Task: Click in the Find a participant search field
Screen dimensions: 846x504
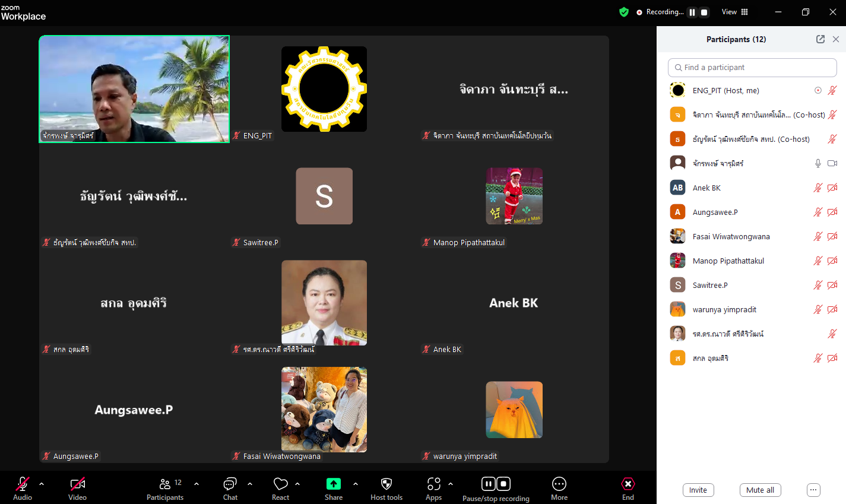Action: (752, 68)
